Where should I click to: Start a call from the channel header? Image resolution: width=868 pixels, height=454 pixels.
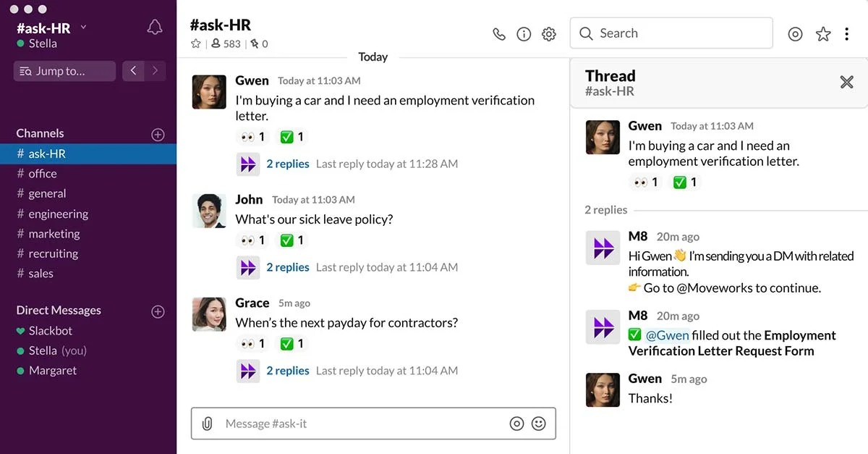pyautogui.click(x=498, y=33)
